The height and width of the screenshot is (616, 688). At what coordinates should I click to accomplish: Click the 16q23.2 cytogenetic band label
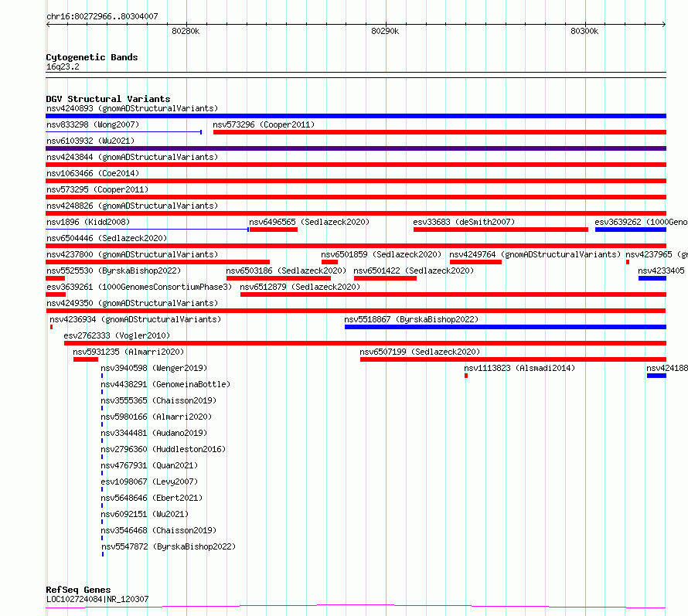(x=63, y=66)
